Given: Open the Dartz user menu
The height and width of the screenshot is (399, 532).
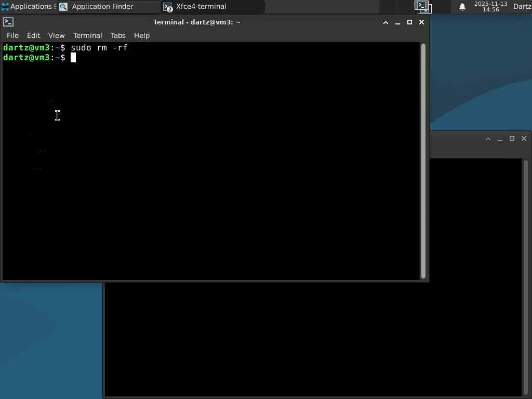Looking at the screenshot, I should coord(522,6).
